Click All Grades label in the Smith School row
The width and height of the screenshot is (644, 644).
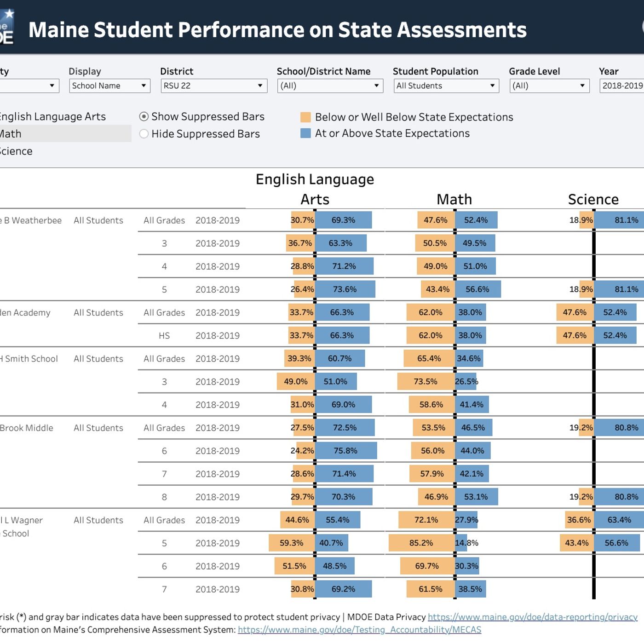(x=164, y=359)
